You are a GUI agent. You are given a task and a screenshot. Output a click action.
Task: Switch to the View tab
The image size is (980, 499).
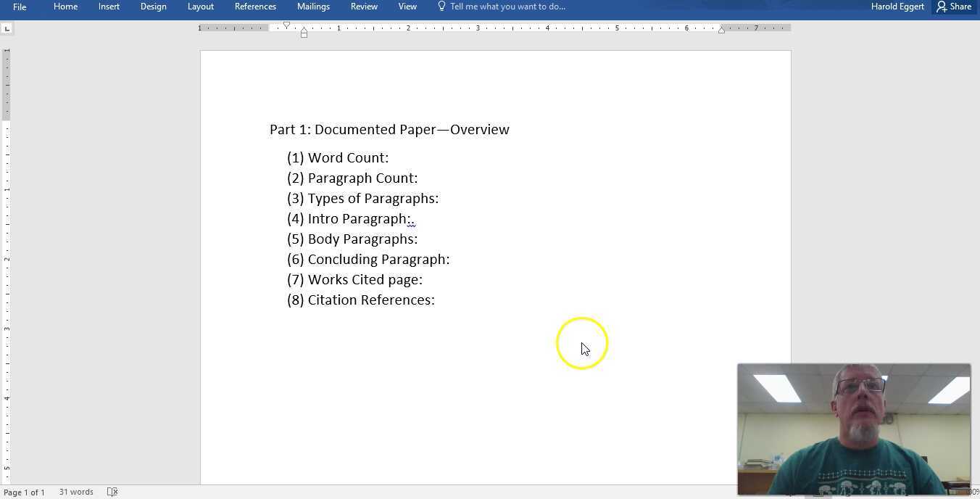pos(407,7)
